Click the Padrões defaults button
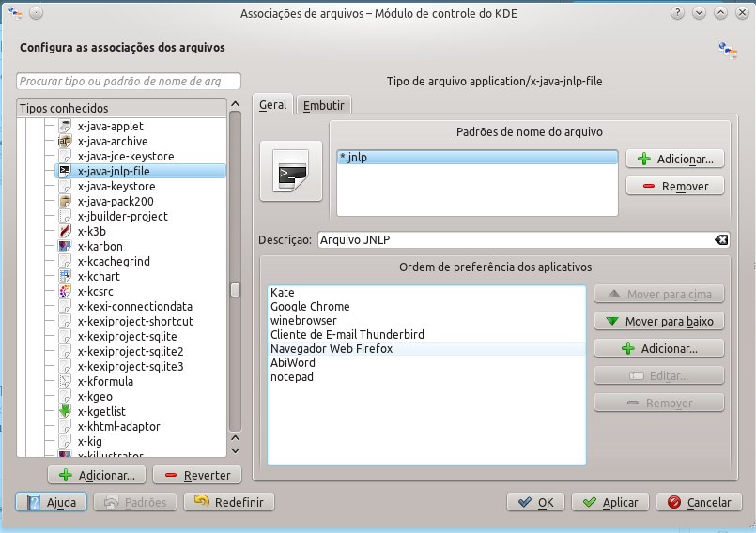756x533 pixels. (135, 502)
